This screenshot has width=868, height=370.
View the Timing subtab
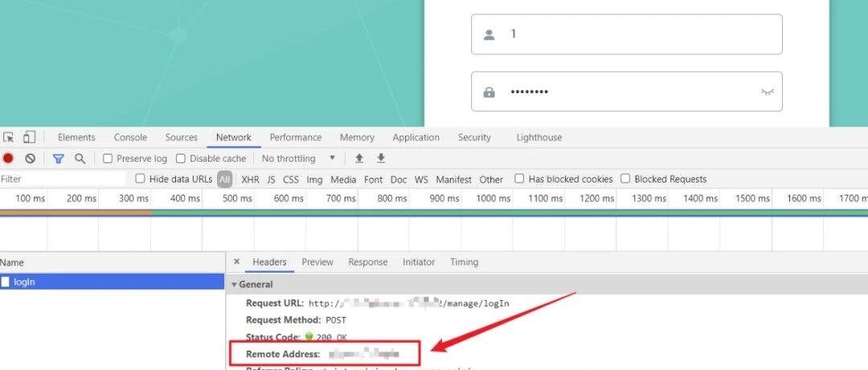point(464,262)
